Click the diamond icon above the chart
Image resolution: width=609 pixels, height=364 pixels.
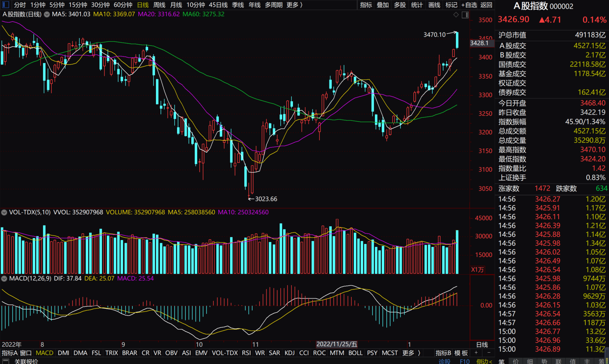tap(456, 15)
